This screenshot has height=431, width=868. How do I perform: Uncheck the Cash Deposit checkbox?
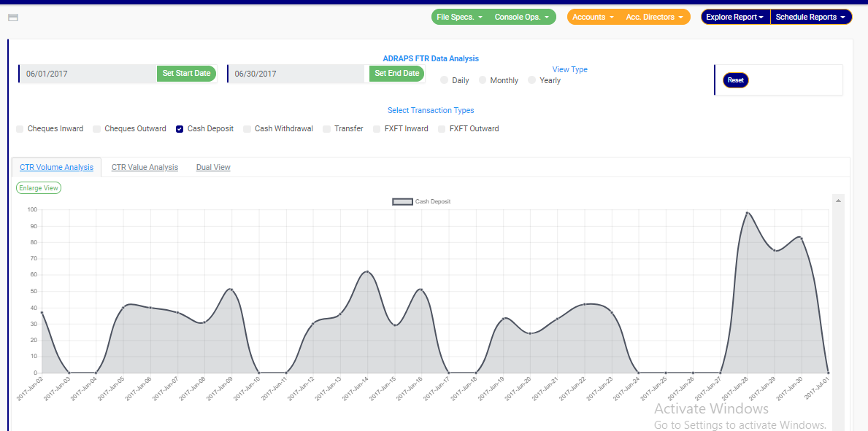[180, 129]
